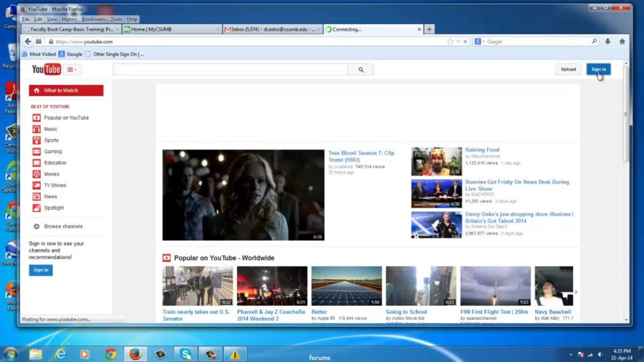Click the Upload button
Screen dimensions: 644x362
point(568,69)
